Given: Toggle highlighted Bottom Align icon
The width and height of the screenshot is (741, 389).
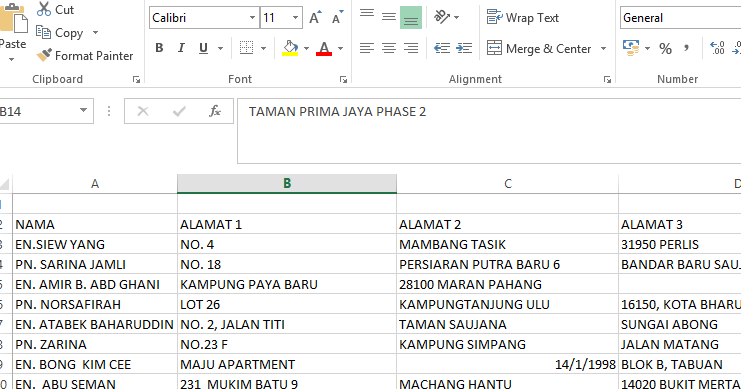Looking at the screenshot, I should tap(411, 17).
